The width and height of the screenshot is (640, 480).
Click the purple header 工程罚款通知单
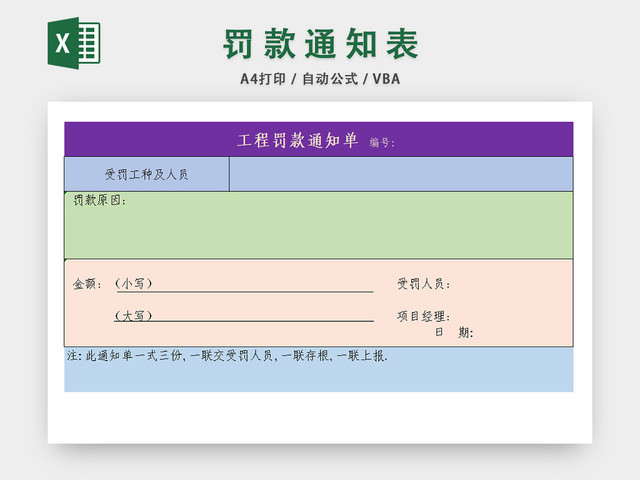[x=298, y=140]
